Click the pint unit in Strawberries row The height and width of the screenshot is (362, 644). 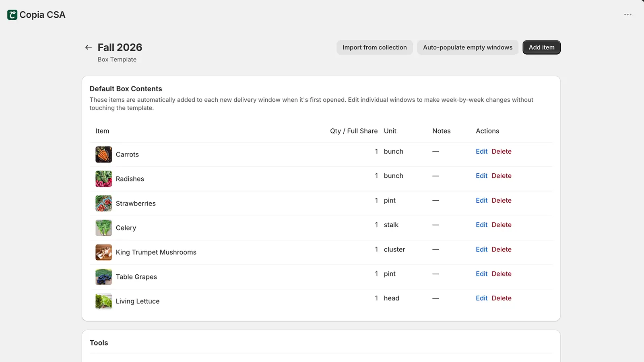click(x=390, y=200)
